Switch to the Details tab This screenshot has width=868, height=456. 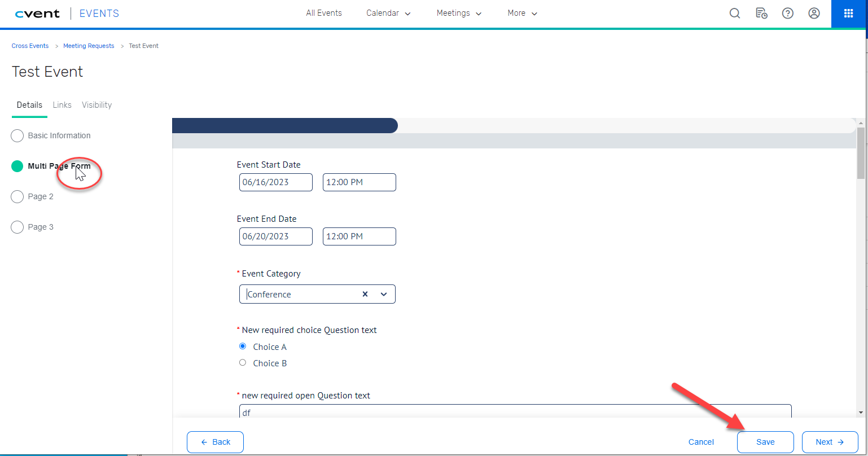29,105
